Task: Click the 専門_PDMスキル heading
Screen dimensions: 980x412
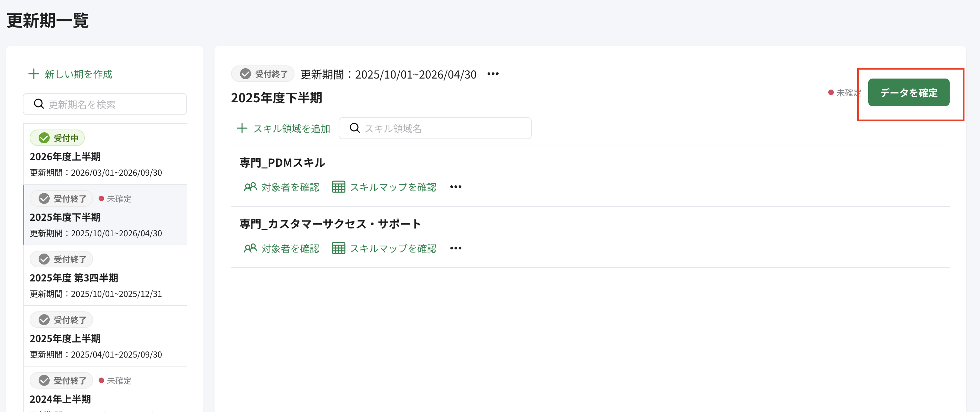Action: 282,163
